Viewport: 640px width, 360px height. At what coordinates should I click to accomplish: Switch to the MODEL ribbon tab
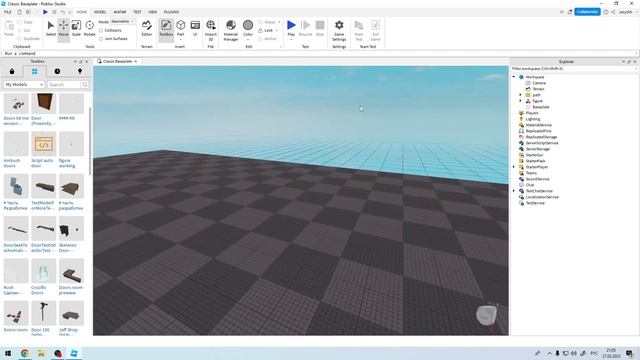click(100, 12)
